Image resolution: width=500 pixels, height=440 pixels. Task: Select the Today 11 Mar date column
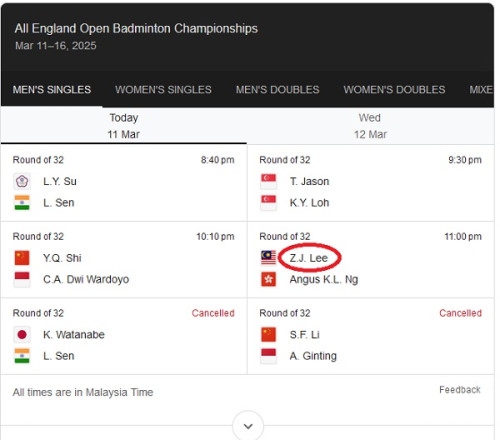(124, 126)
